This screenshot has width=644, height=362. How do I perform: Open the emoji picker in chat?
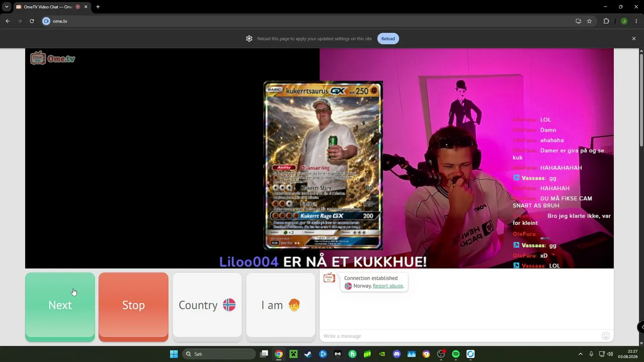click(x=606, y=336)
